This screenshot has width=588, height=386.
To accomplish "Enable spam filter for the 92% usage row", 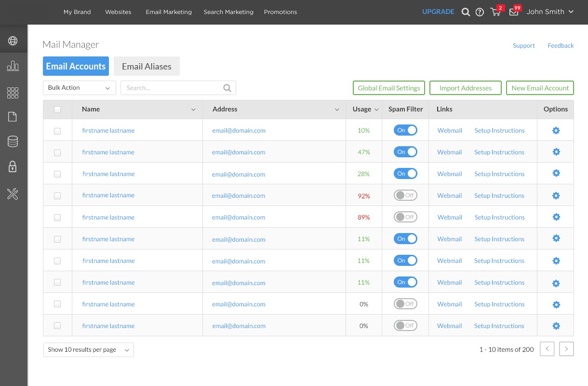I will pos(405,195).
